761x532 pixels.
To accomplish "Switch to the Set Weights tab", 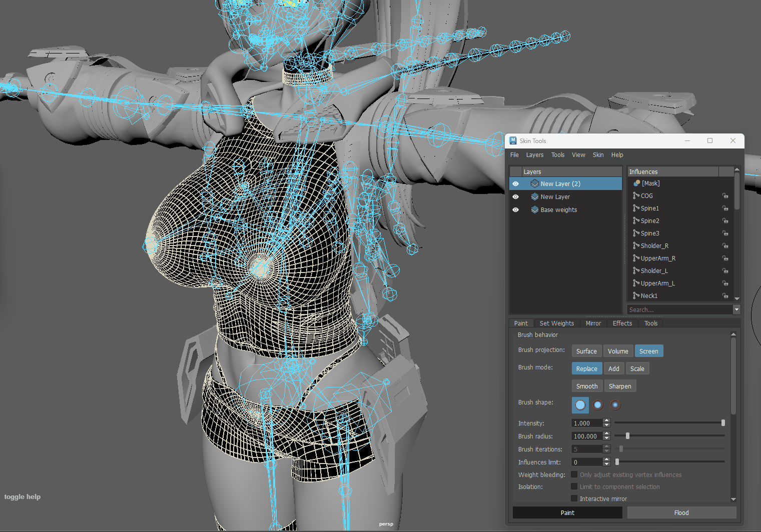I will click(557, 323).
